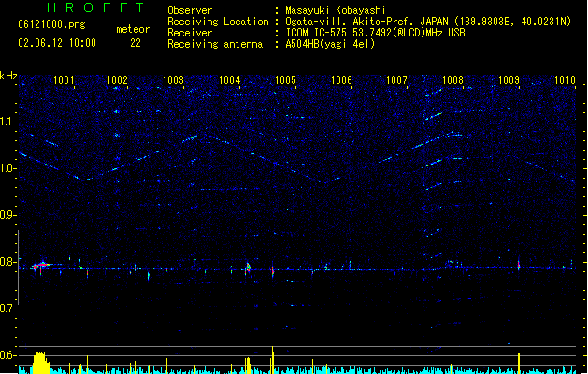Click the date text 02.06.12 10:00
Image resolution: width=588 pixels, height=374 pixels.
57,43
